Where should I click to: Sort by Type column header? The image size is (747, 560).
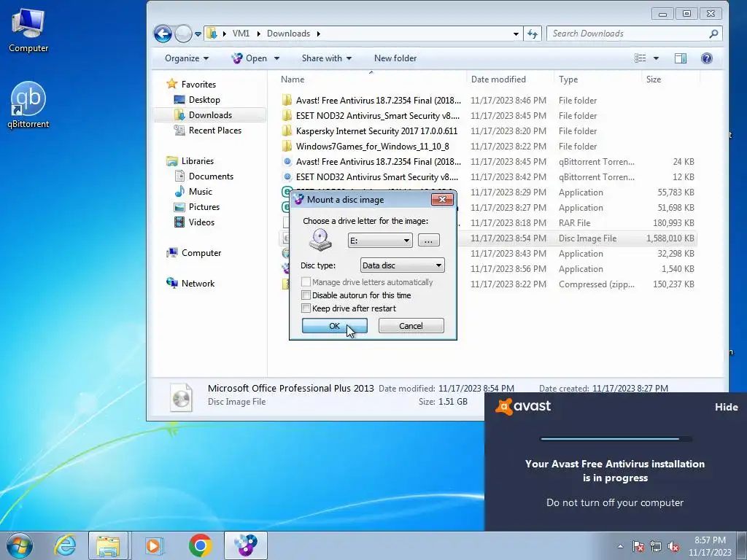point(597,79)
